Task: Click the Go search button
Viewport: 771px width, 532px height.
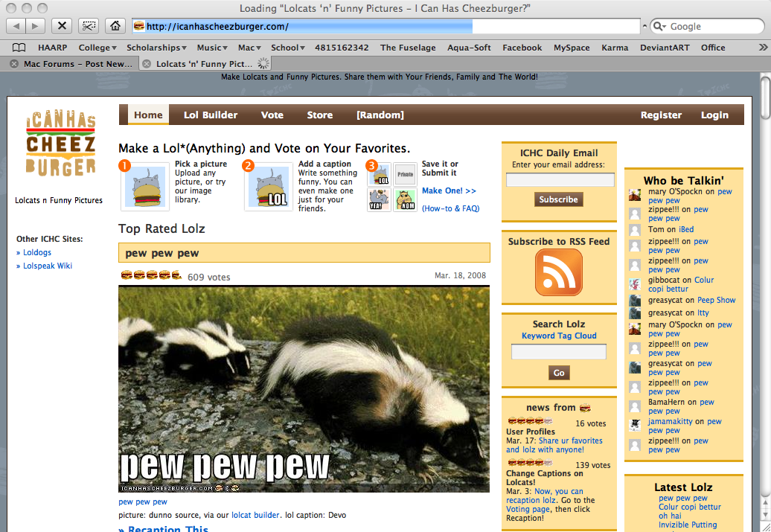Action: click(559, 373)
